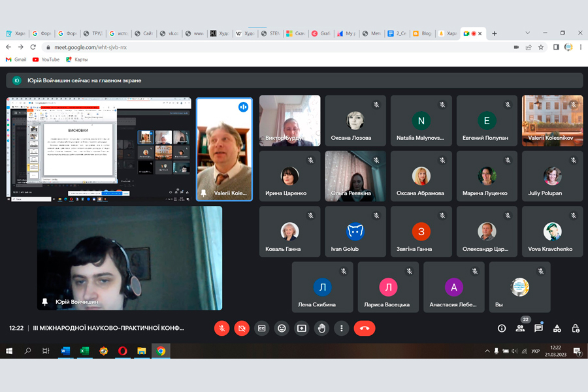Open File Explorer from the taskbar

pyautogui.click(x=142, y=351)
